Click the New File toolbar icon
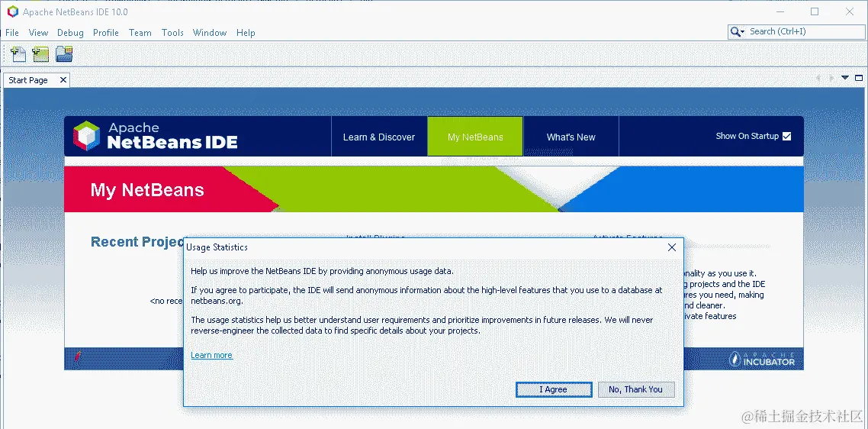 [18, 53]
